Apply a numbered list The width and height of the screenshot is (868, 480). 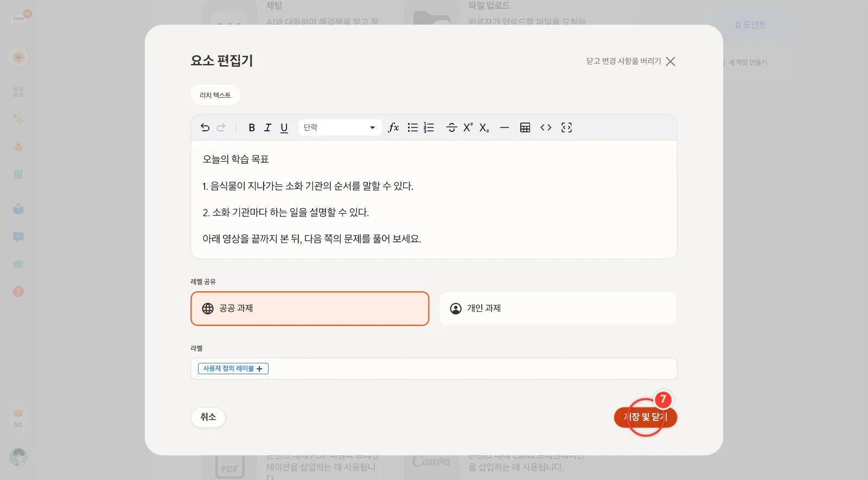[429, 127]
